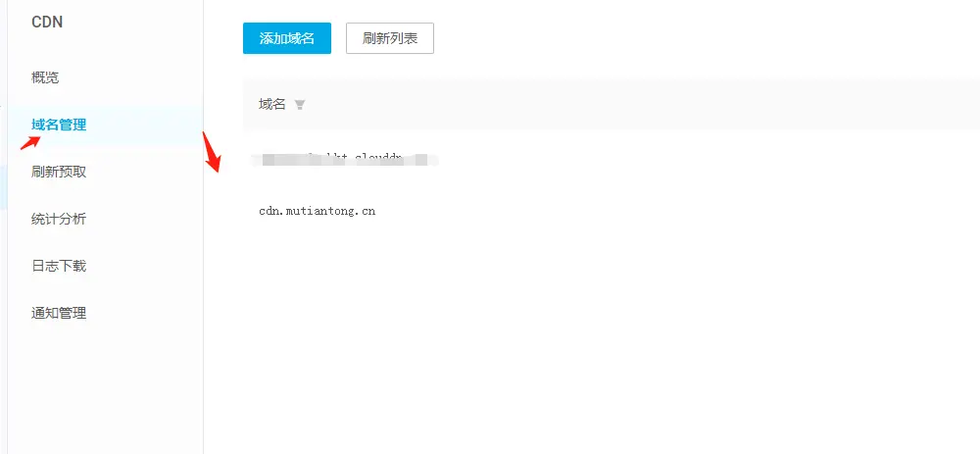The width and height of the screenshot is (980, 454).
Task: Open 通知管理 settings
Action: [x=59, y=314]
